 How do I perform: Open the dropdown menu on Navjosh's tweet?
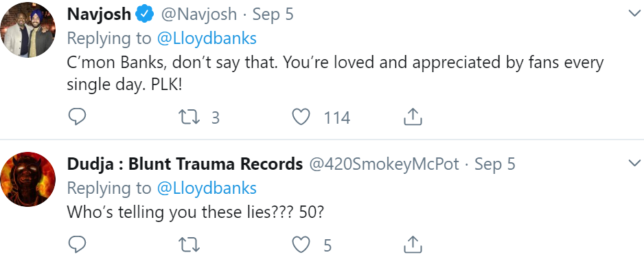(x=634, y=14)
